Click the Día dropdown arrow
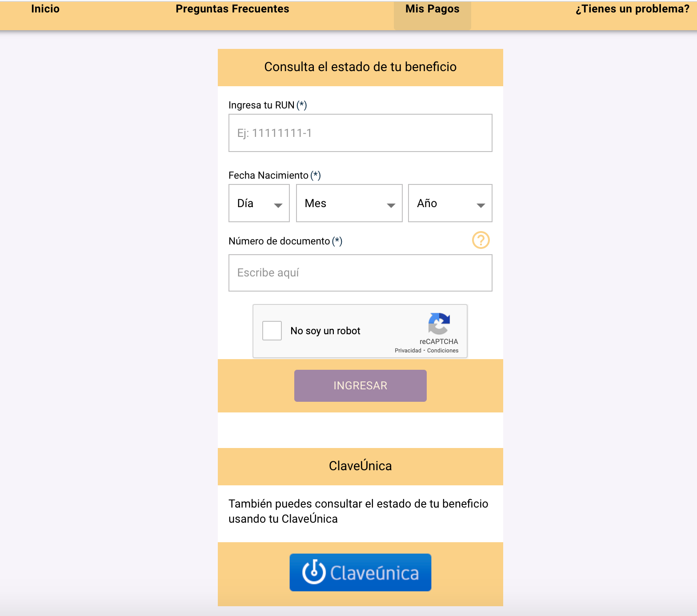The width and height of the screenshot is (697, 616). 278,205
